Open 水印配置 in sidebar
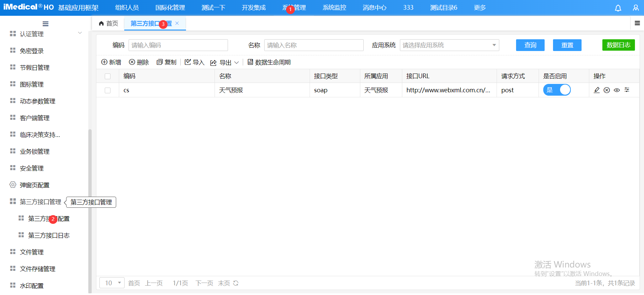Image resolution: width=644 pixels, height=295 pixels. coord(32,286)
